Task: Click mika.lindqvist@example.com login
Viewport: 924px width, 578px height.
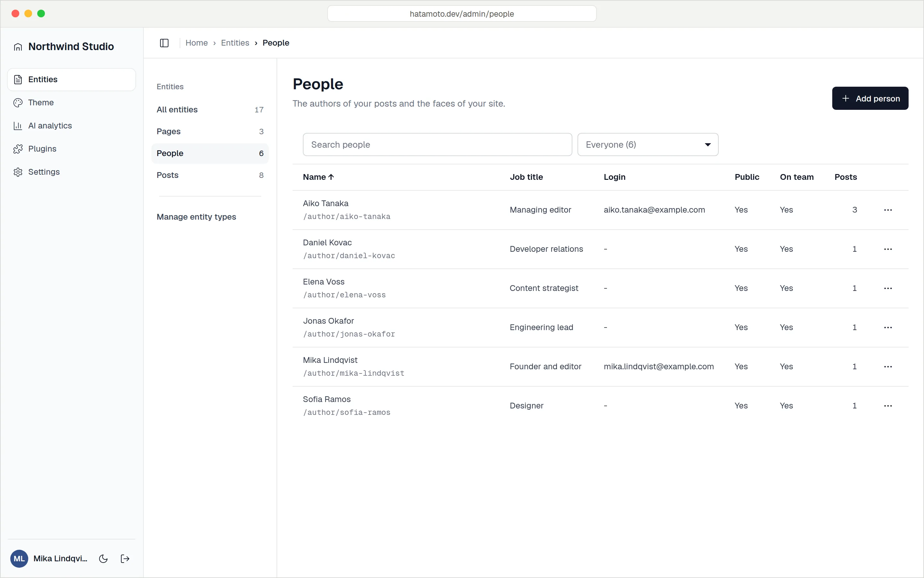Action: (659, 367)
